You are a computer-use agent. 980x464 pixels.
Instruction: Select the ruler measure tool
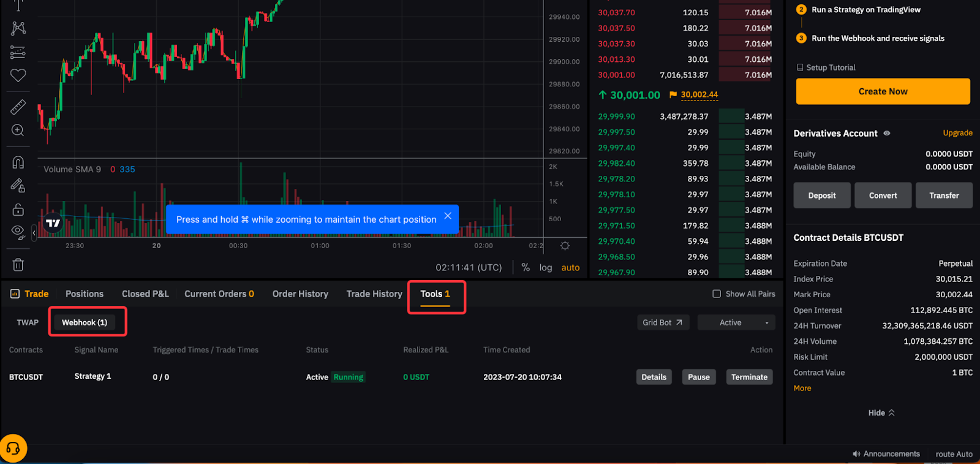point(18,107)
